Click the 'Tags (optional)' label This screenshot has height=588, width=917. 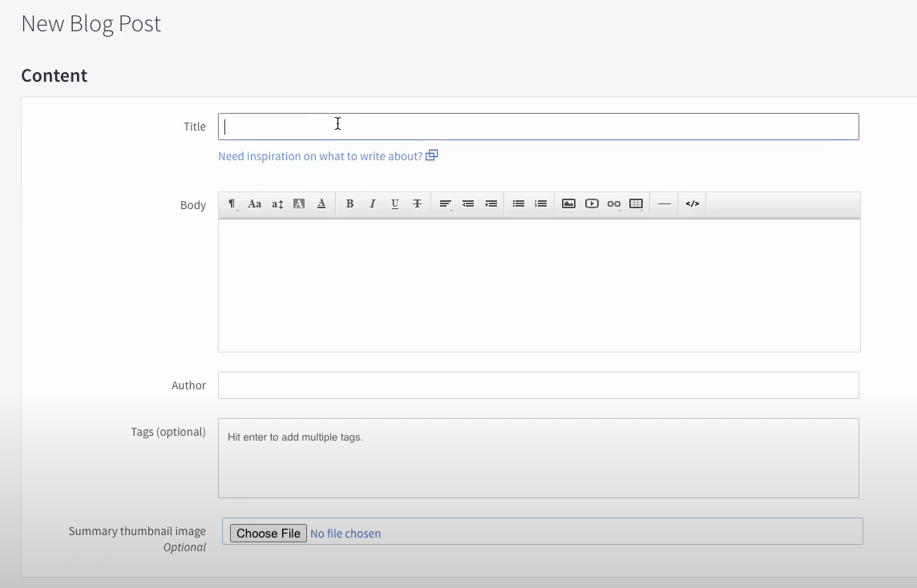coord(168,432)
